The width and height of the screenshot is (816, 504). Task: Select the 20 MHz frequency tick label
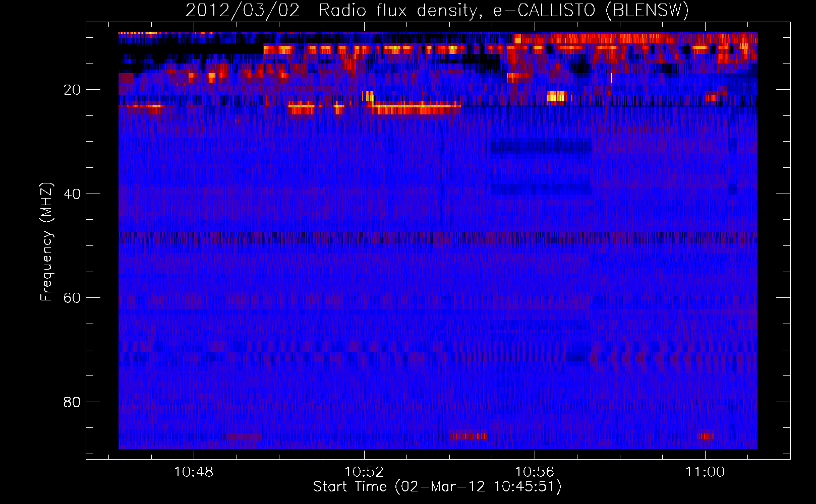point(72,90)
